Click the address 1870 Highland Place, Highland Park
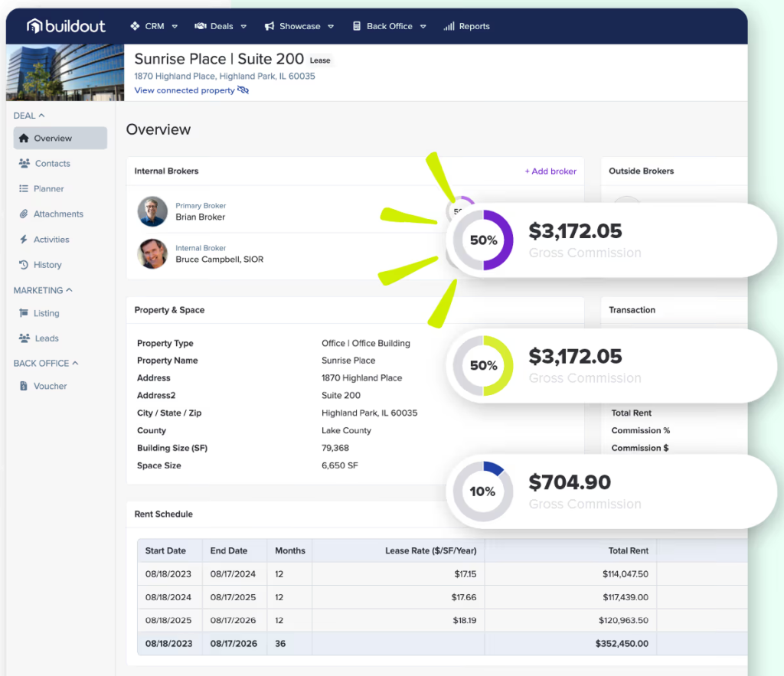The height and width of the screenshot is (676, 784). 224,76
